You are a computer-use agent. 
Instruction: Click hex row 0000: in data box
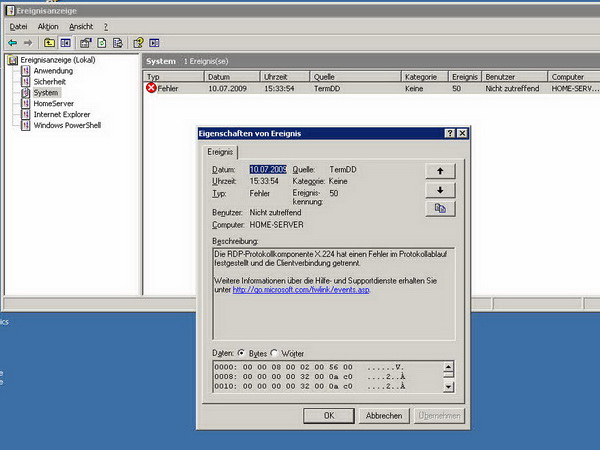308,367
